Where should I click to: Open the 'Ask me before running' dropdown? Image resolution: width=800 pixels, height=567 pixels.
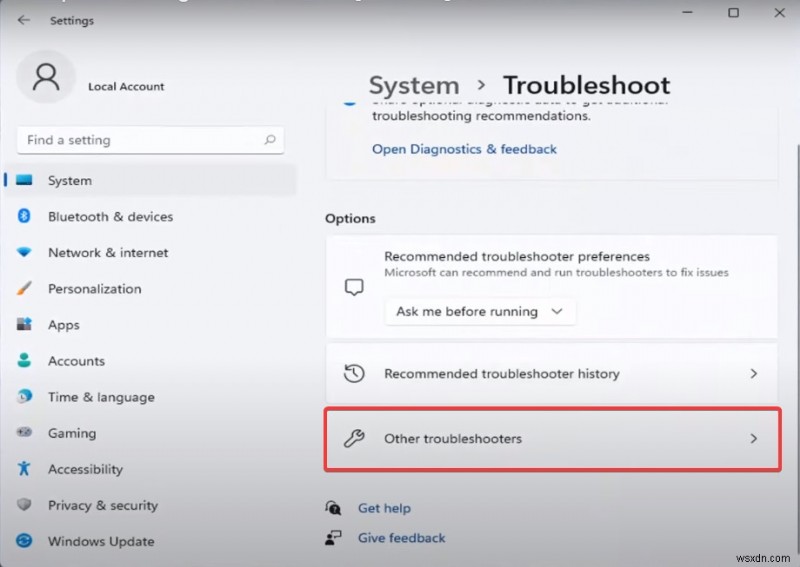point(479,312)
